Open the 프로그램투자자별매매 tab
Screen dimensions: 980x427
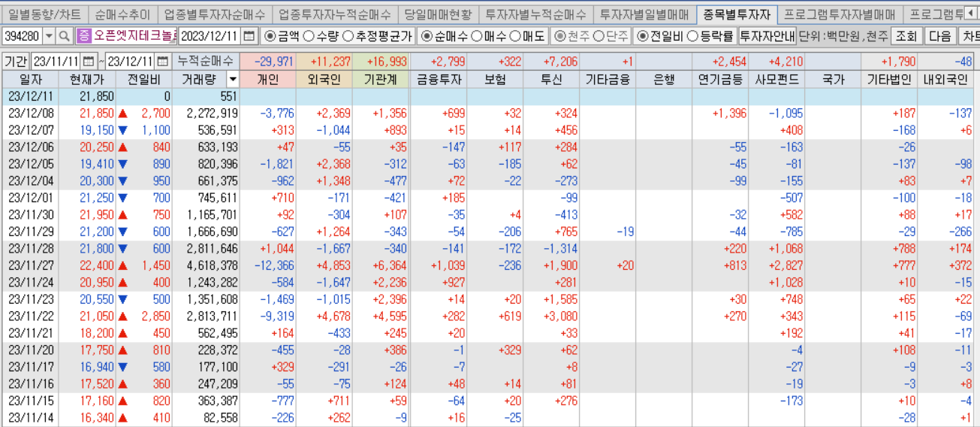coord(840,14)
